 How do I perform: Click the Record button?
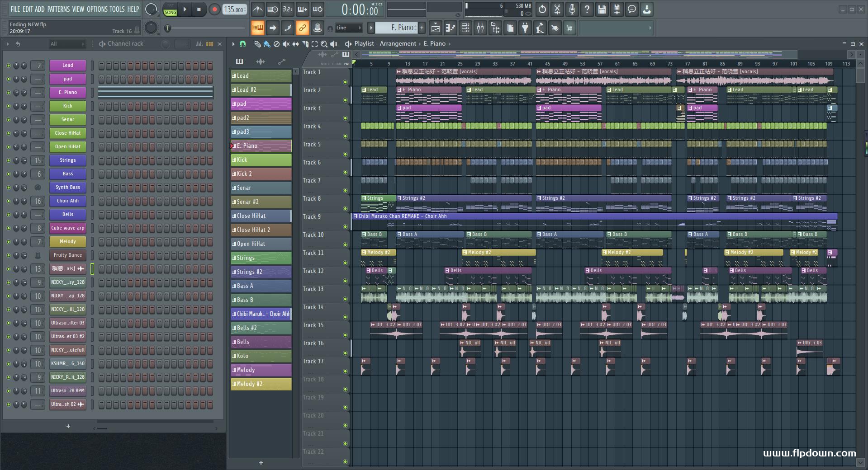[214, 9]
